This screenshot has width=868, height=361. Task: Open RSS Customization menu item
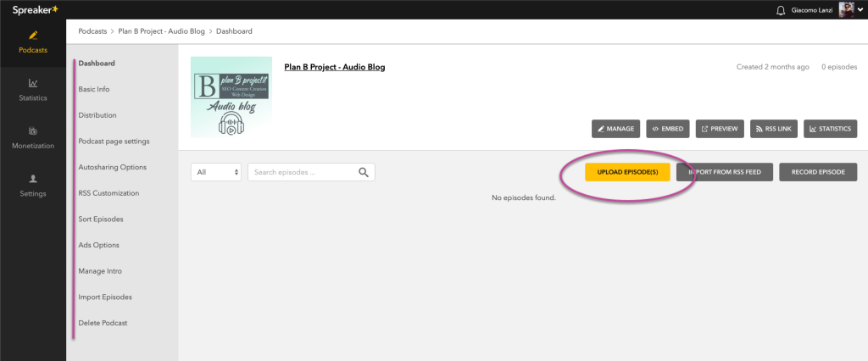pyautogui.click(x=108, y=193)
